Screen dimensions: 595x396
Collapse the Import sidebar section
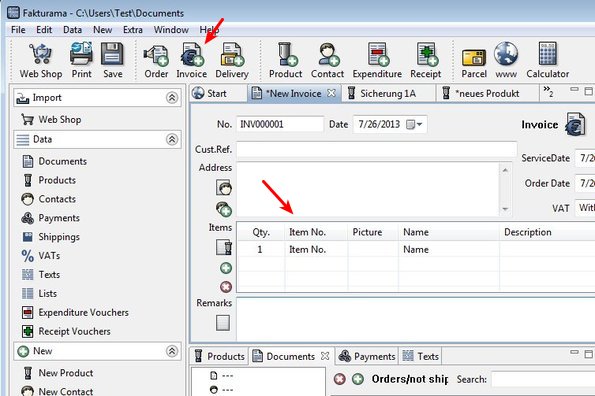pyautogui.click(x=172, y=98)
